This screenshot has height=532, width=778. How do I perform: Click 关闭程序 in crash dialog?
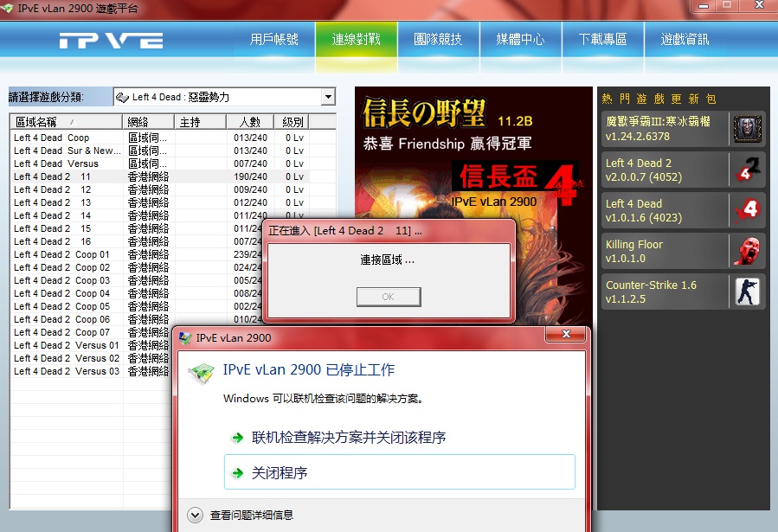400,472
